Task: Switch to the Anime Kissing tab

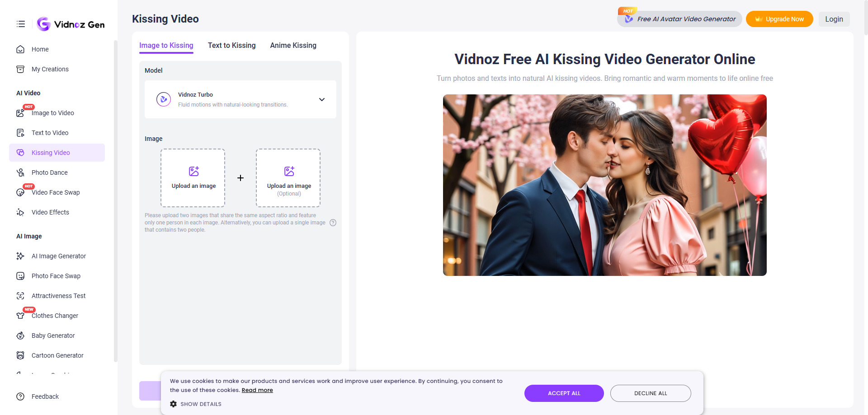Action: (x=293, y=46)
